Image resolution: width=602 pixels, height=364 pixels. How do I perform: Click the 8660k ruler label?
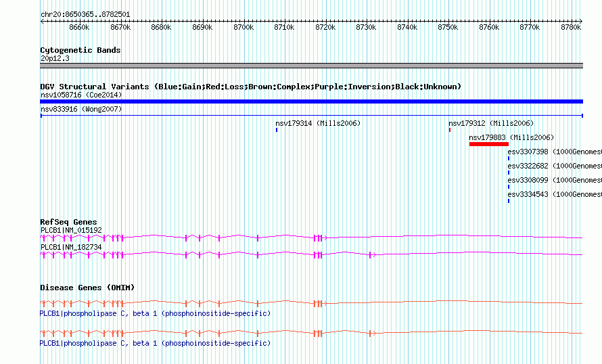coord(79,27)
